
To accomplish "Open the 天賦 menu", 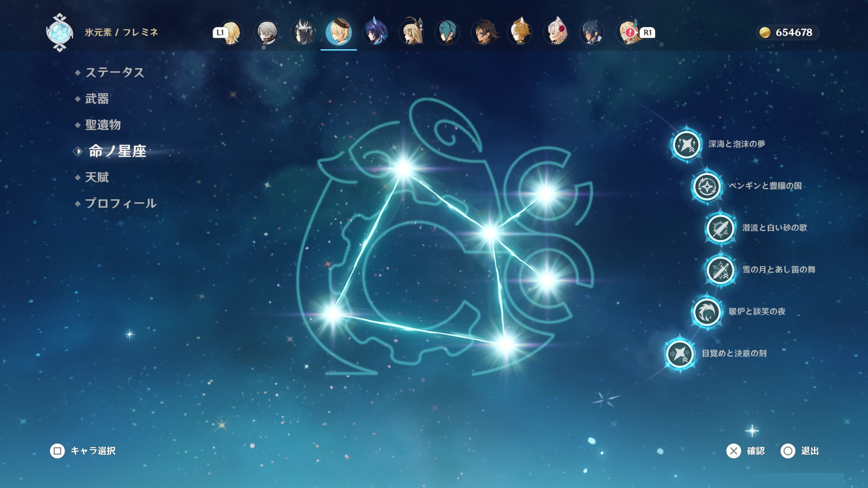I will click(x=97, y=177).
